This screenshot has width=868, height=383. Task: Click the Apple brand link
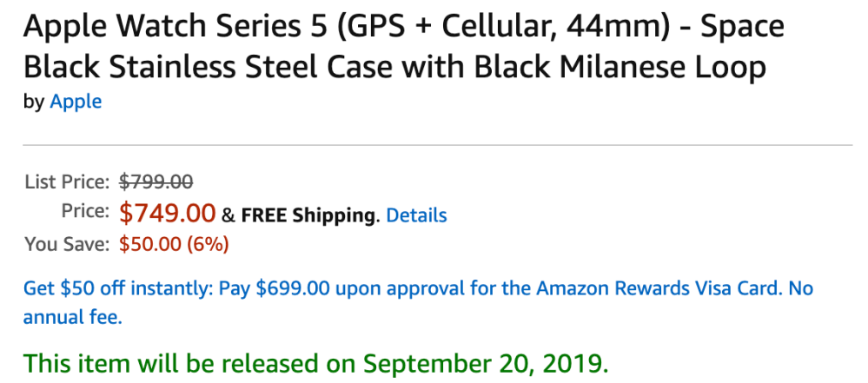(x=76, y=102)
